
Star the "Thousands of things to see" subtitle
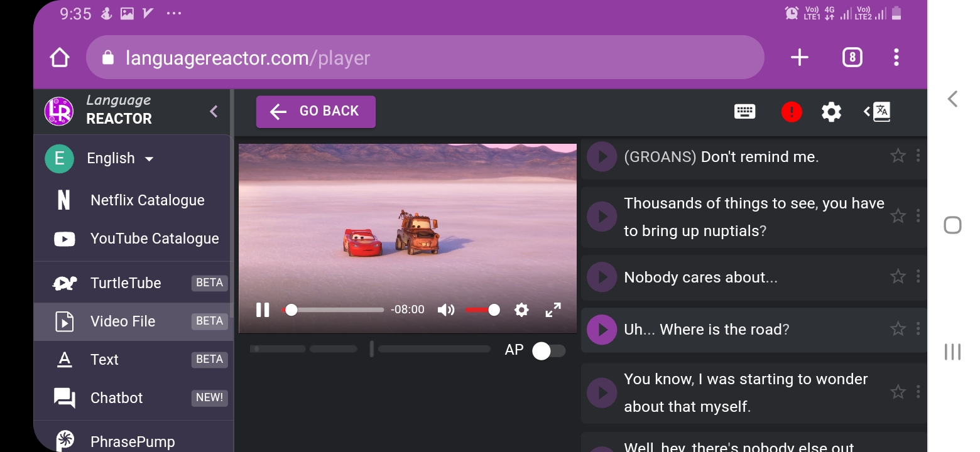tap(898, 216)
